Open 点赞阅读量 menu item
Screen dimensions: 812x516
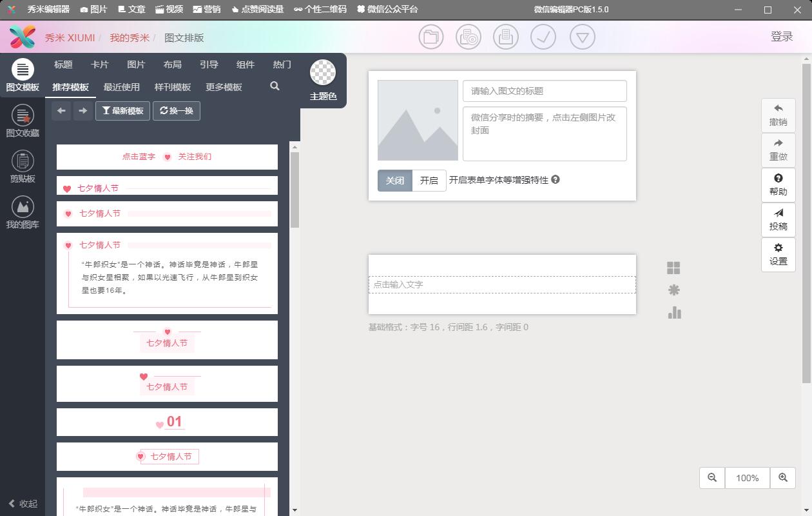pyautogui.click(x=257, y=9)
